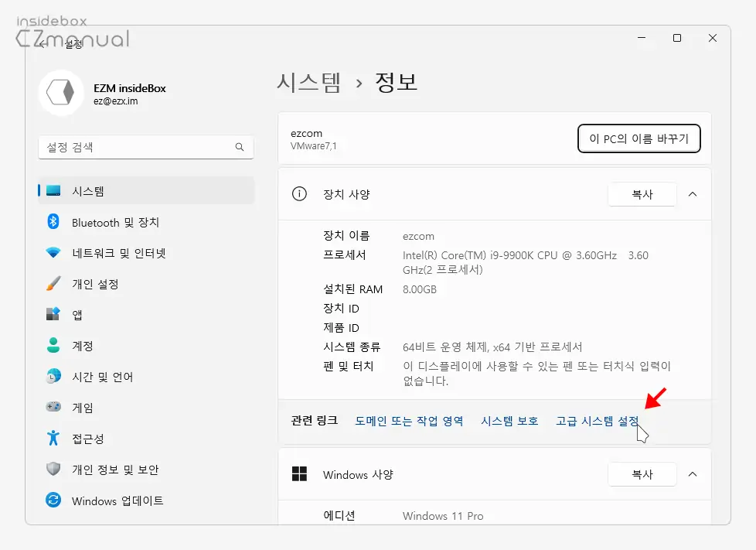Open 시스템 보호 link
The height and width of the screenshot is (550, 756).
(509, 421)
